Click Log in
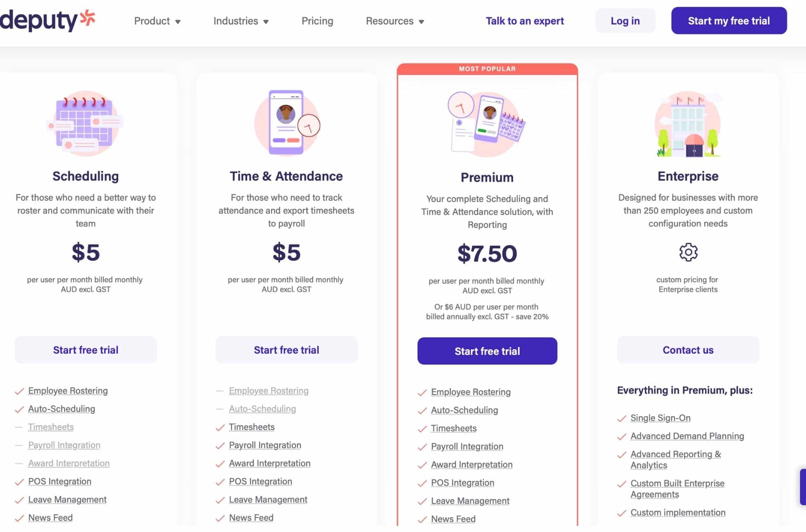Viewport: 806px width, 532px height. (x=625, y=20)
